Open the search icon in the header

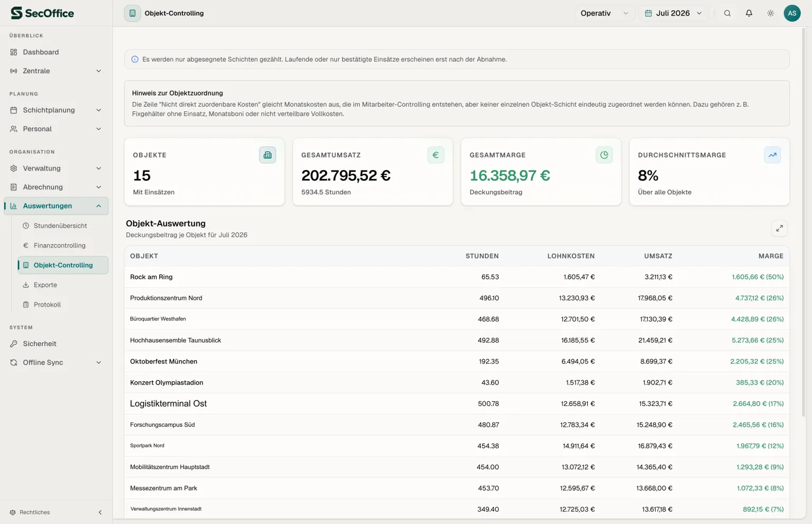pos(727,13)
